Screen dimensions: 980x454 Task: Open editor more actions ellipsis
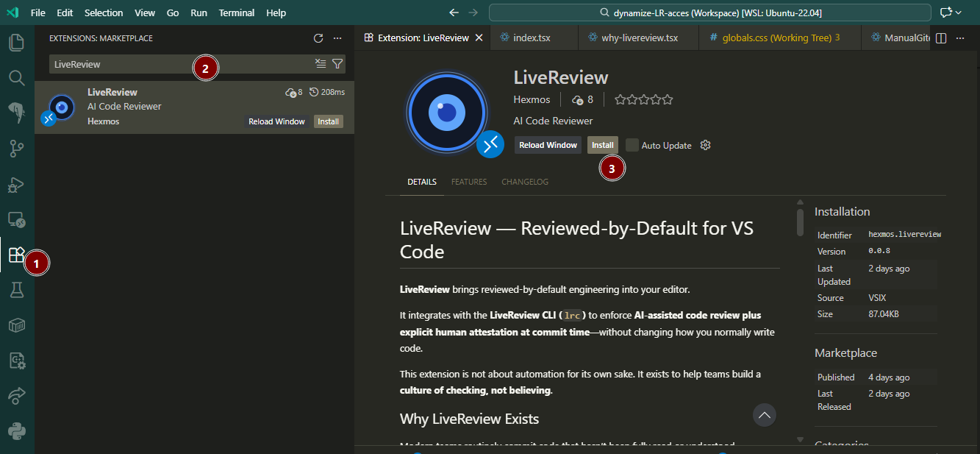click(960, 38)
